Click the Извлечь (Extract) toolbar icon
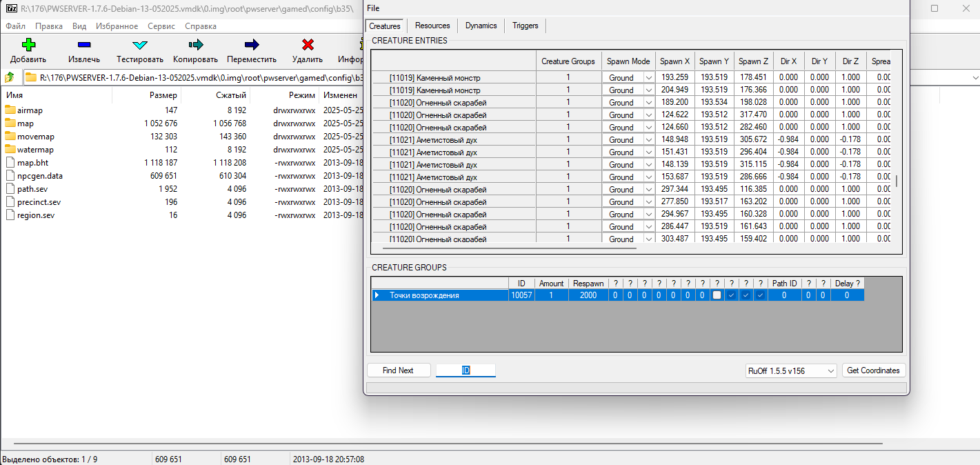This screenshot has width=980, height=465. pos(83,45)
